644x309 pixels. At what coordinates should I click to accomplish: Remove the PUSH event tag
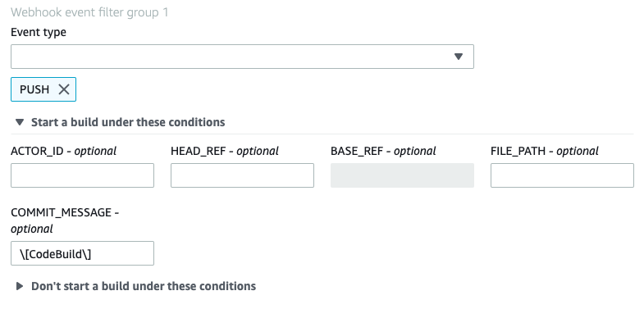point(64,89)
